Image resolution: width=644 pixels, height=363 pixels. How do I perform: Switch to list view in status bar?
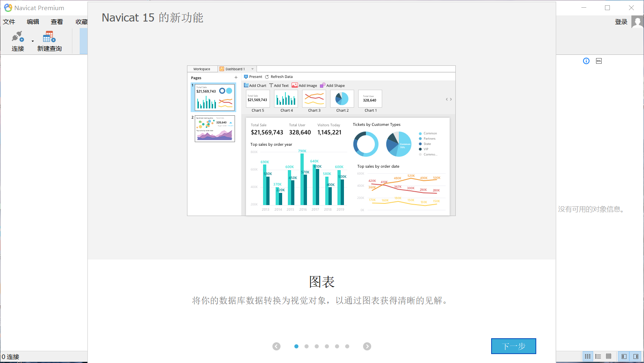coord(598,357)
